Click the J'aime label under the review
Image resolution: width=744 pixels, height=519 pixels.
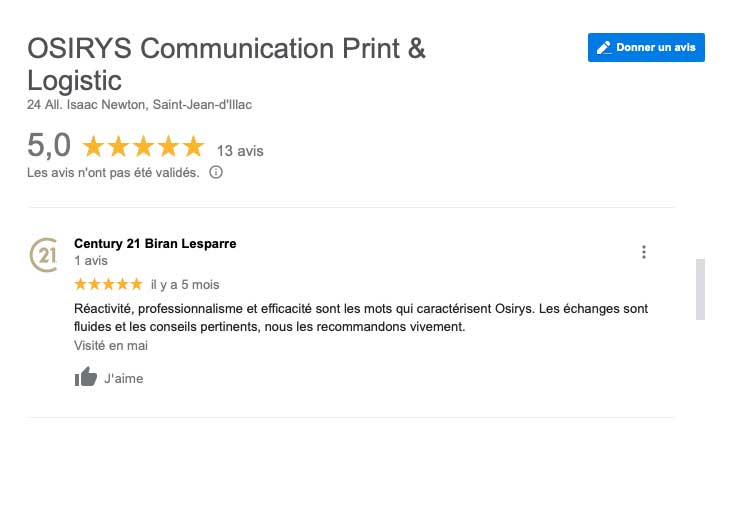123,379
